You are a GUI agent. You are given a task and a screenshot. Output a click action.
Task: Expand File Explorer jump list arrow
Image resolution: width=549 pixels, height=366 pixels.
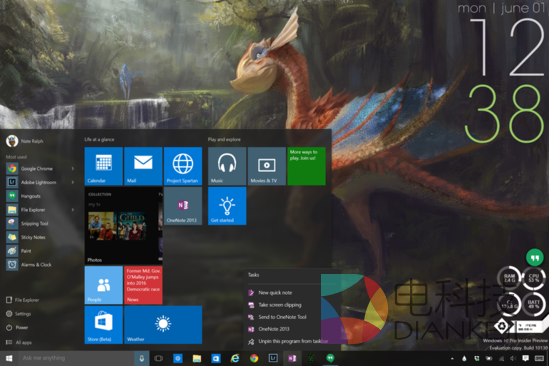tap(73, 210)
